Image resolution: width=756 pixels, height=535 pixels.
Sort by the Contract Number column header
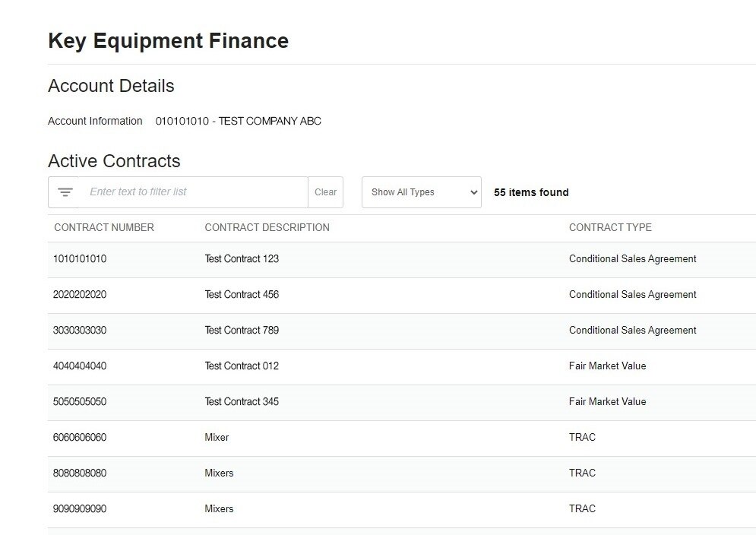tap(104, 228)
